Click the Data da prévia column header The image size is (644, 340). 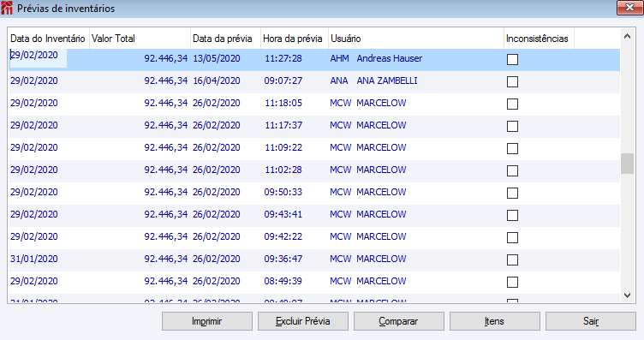[x=225, y=39]
